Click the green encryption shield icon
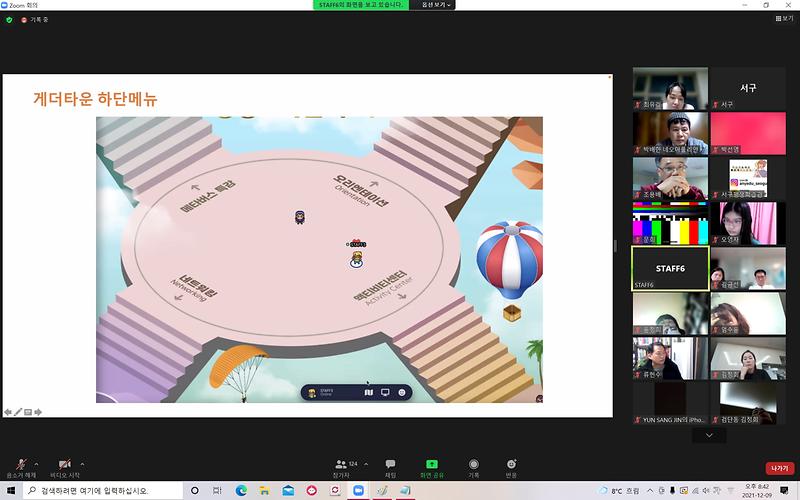 (x=9, y=19)
